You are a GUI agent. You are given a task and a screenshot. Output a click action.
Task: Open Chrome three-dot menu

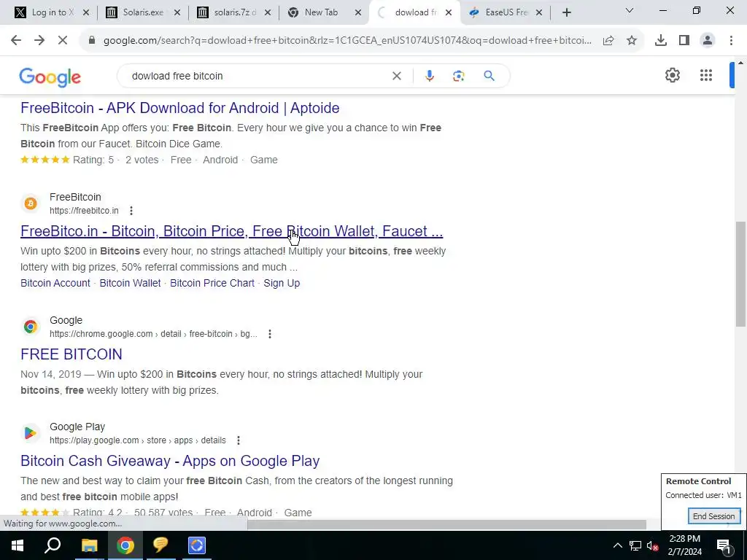pos(731,41)
